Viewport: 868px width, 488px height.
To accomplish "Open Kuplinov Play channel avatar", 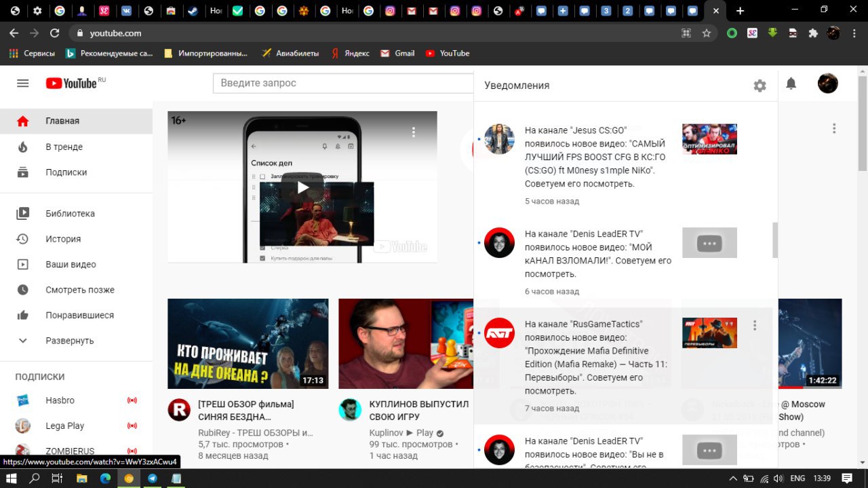I will click(x=350, y=410).
